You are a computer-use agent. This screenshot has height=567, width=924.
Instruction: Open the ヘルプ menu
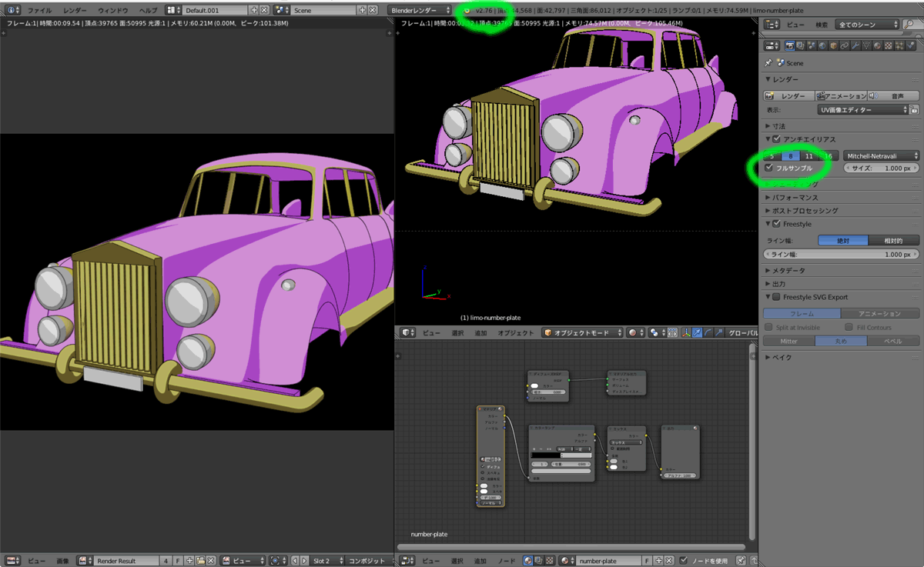point(148,10)
